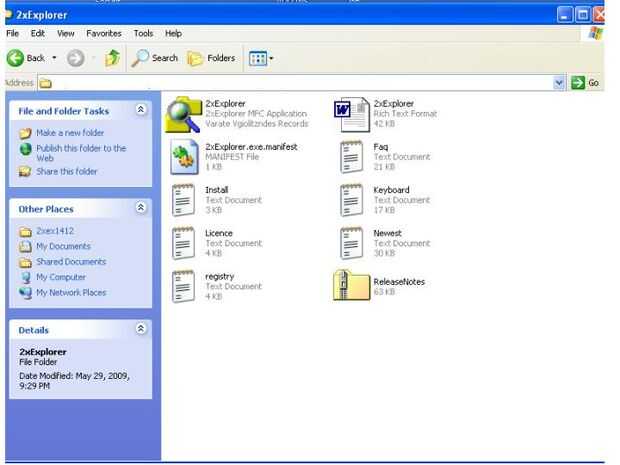This screenshot has height=465, width=620.
Task: Click the Licence file name
Action: (219, 233)
